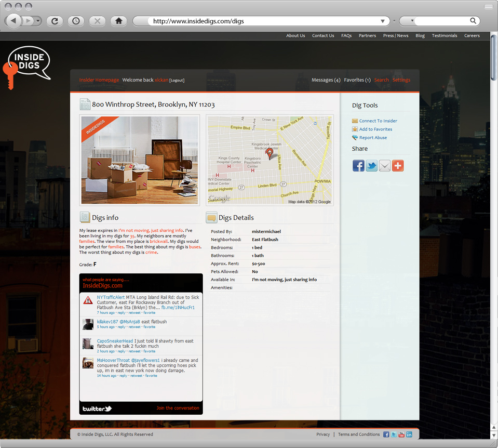Open Terms and Conditions in the footer
The image size is (498, 448).
359,434
